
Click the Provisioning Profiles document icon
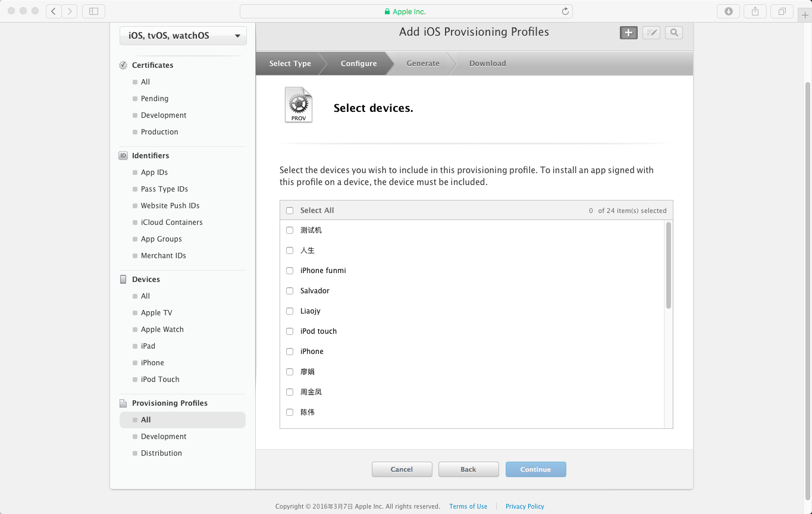[123, 403]
